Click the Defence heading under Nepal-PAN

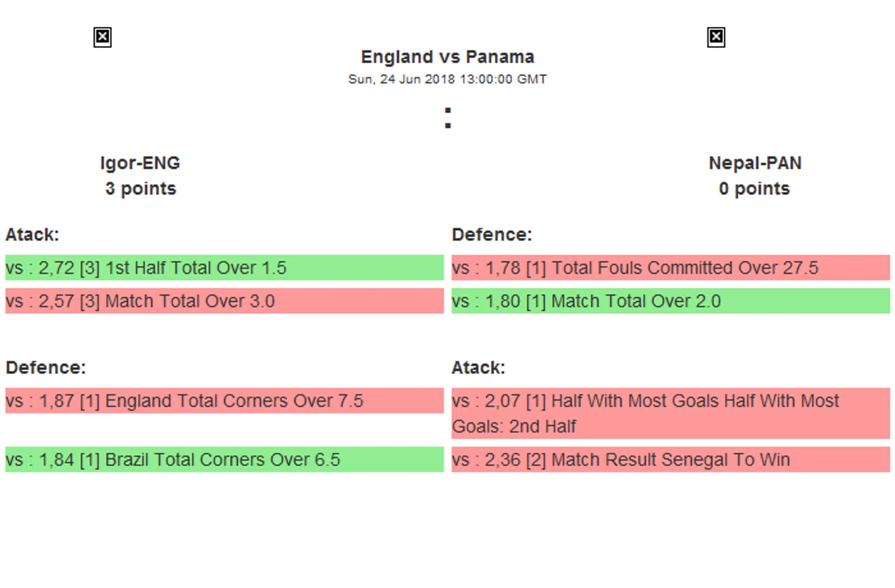tap(492, 235)
